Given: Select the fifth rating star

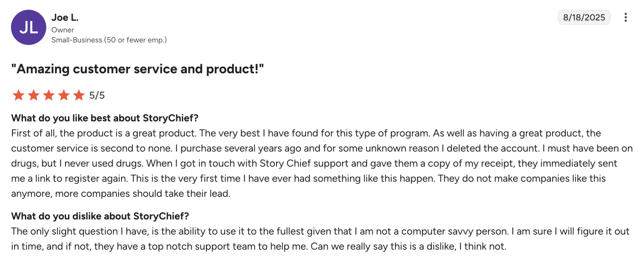Looking at the screenshot, I should click(x=80, y=95).
